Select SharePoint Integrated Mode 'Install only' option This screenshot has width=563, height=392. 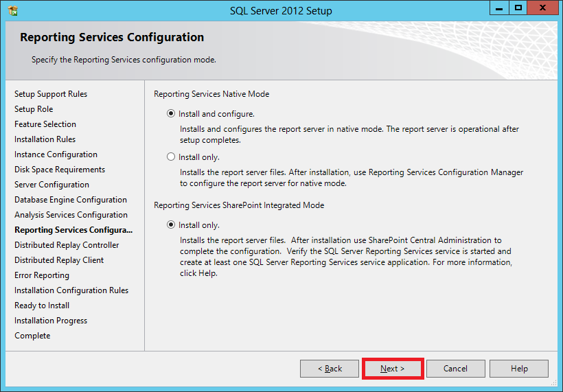click(171, 225)
